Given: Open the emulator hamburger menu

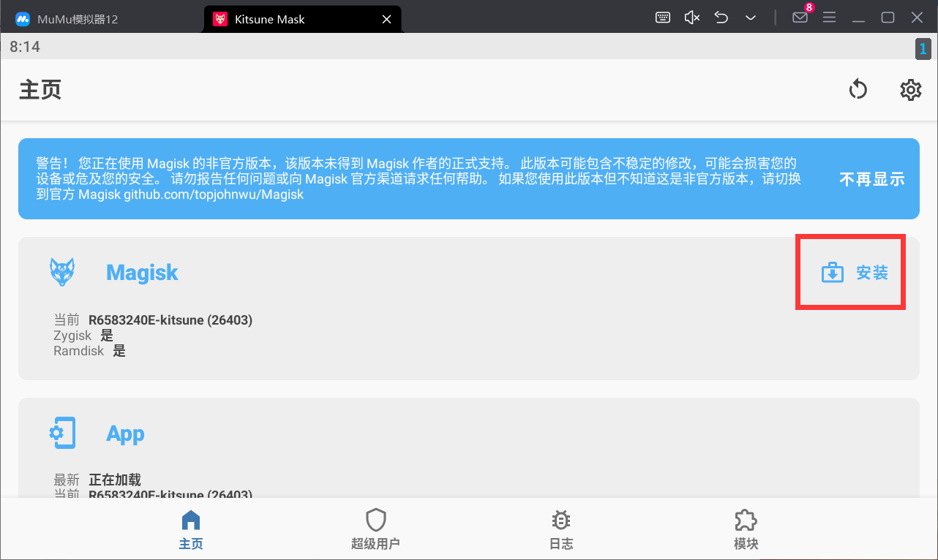Looking at the screenshot, I should 829,18.
